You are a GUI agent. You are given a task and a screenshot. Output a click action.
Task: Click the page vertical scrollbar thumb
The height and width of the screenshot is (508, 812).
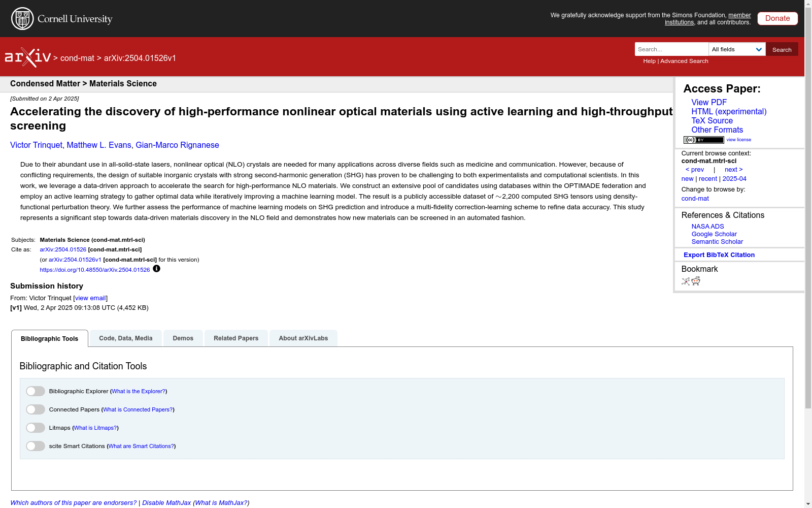pyautogui.click(x=808, y=208)
